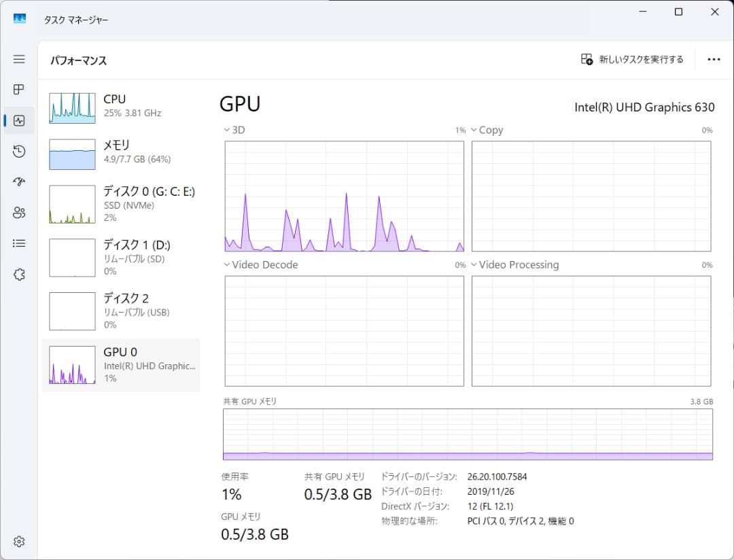Open App history via clock icon
The height and width of the screenshot is (560, 734).
18,151
